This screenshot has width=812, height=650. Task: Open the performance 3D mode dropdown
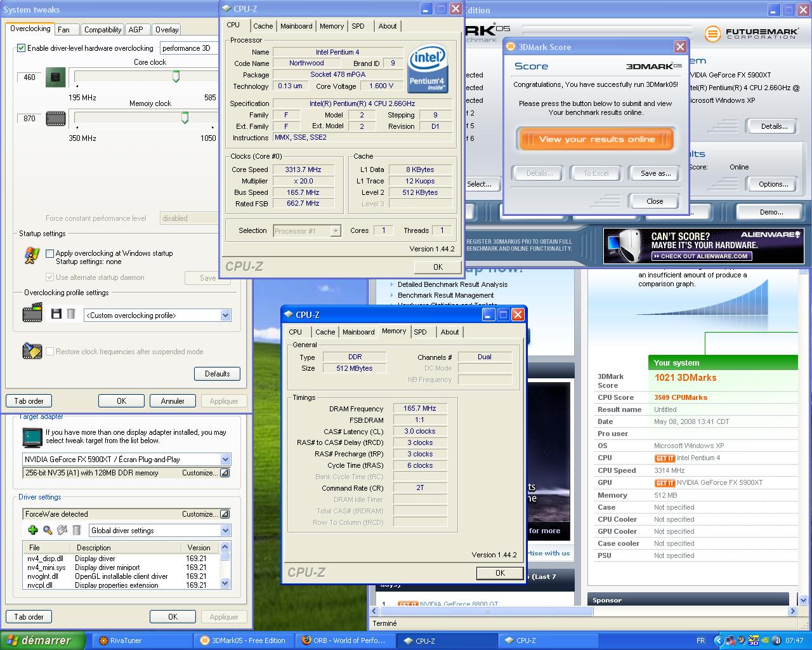188,48
